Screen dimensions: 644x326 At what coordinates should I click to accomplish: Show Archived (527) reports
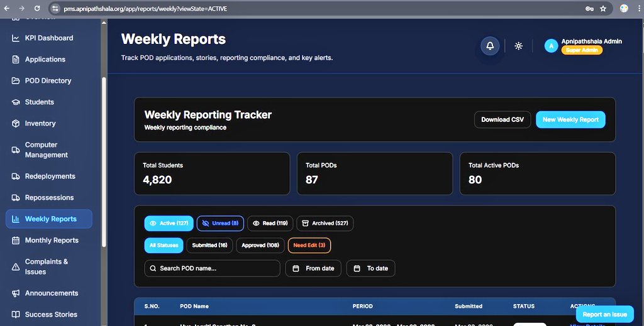325,224
